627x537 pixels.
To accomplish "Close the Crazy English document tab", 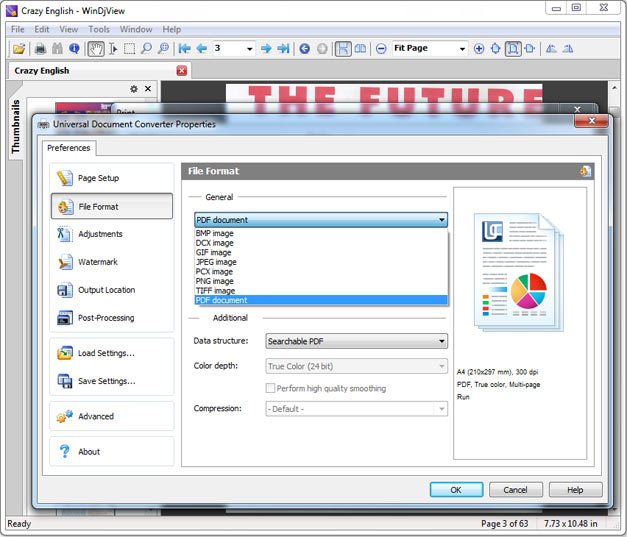I will point(182,71).
